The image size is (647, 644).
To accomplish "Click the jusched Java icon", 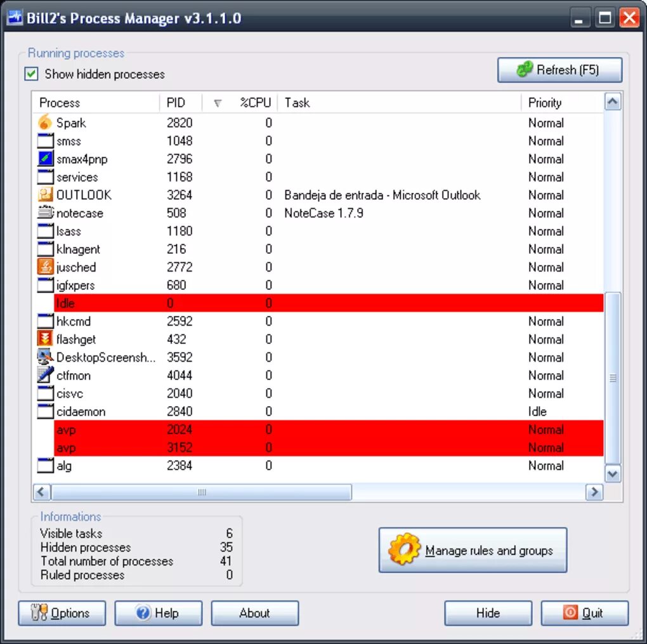I will (x=46, y=266).
